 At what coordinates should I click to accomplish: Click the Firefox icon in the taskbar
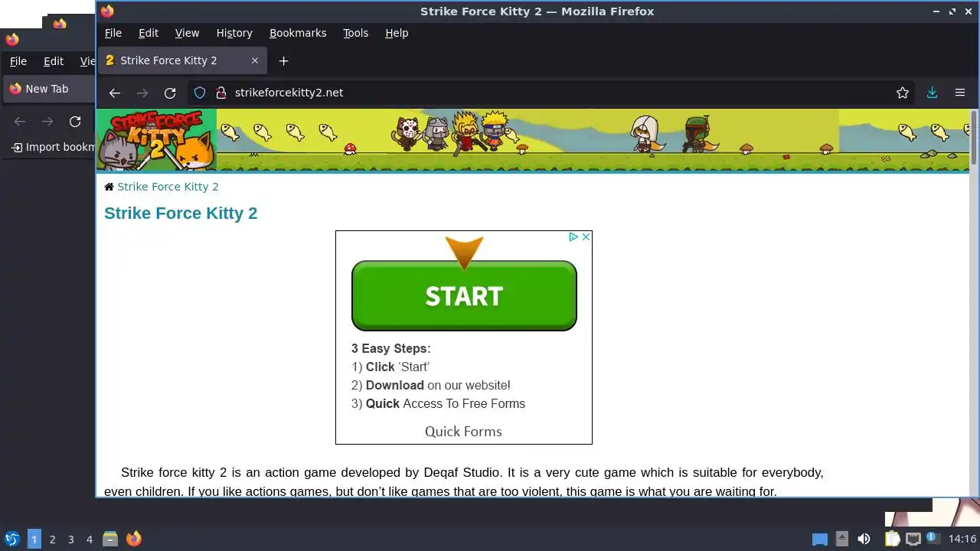pos(133,539)
